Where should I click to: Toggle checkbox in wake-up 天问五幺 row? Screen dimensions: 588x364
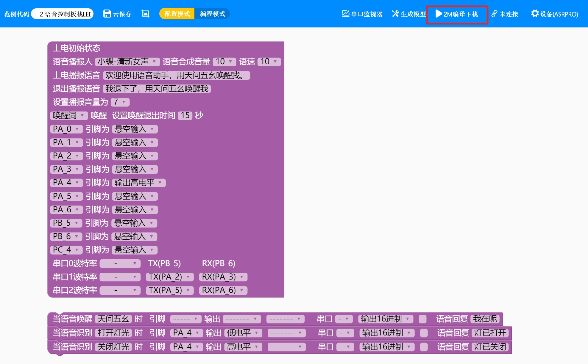point(422,319)
